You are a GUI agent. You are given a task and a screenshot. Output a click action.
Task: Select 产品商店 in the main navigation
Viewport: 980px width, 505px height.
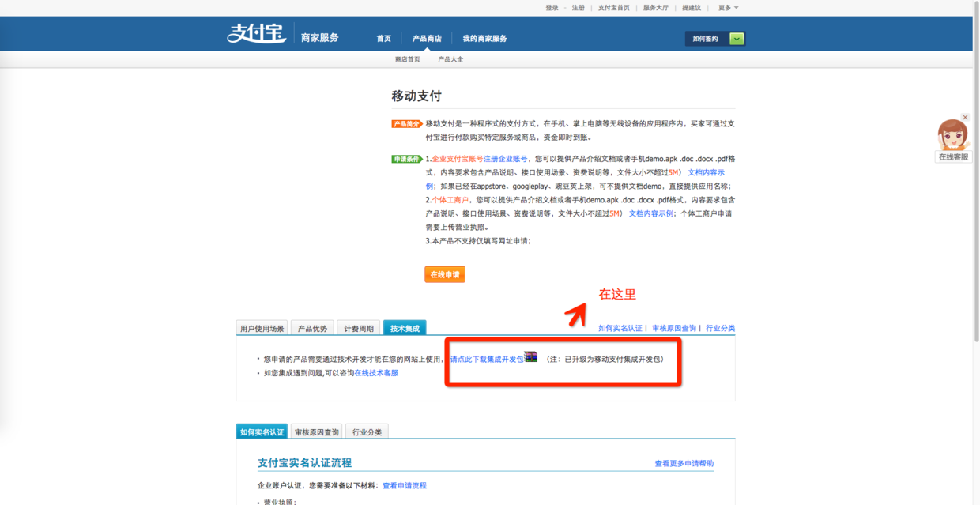point(427,39)
